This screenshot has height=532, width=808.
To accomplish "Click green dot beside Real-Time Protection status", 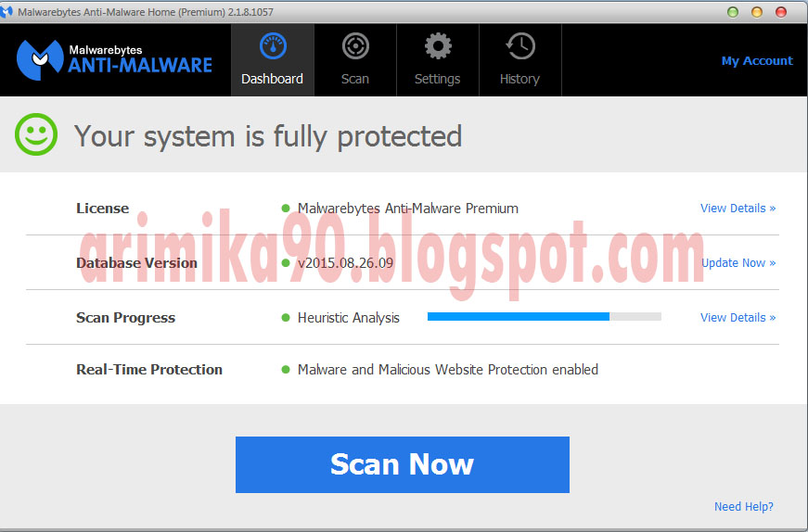I will pyautogui.click(x=286, y=369).
